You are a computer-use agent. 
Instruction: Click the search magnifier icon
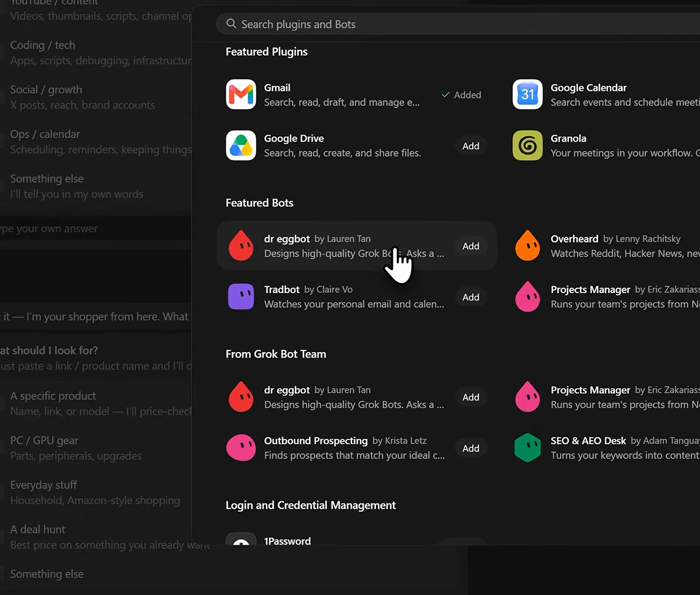point(231,24)
